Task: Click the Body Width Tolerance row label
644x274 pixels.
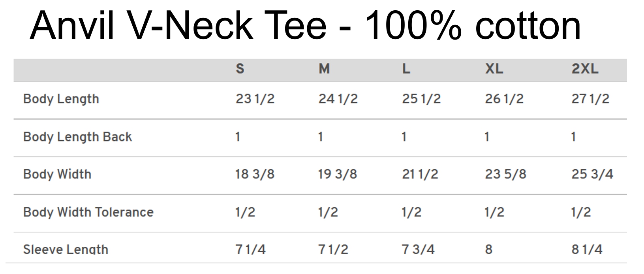Action: [x=88, y=212]
